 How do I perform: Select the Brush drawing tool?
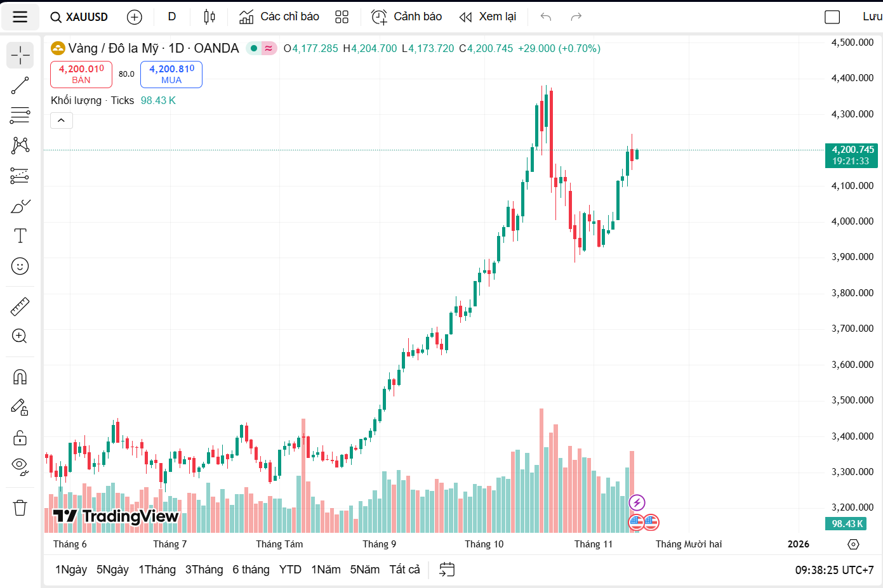pos(20,206)
